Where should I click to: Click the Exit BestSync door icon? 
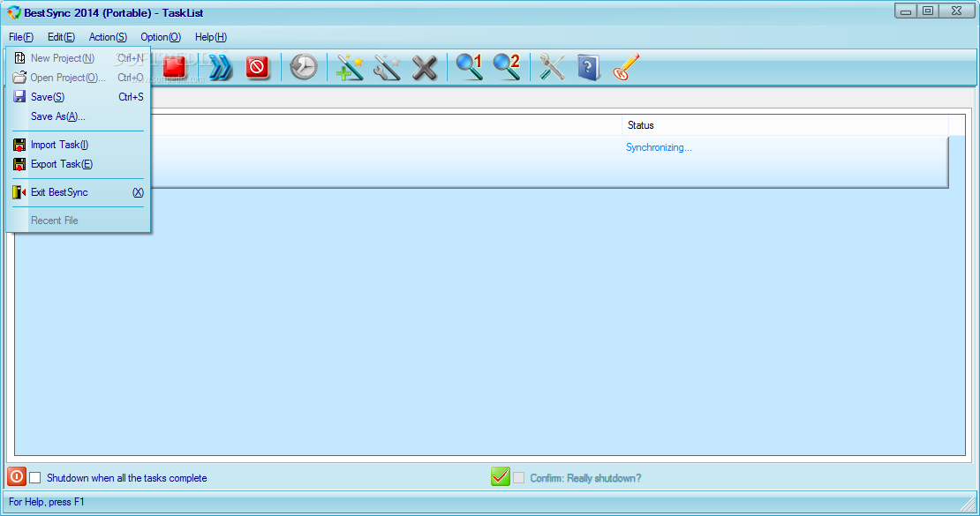click(19, 192)
